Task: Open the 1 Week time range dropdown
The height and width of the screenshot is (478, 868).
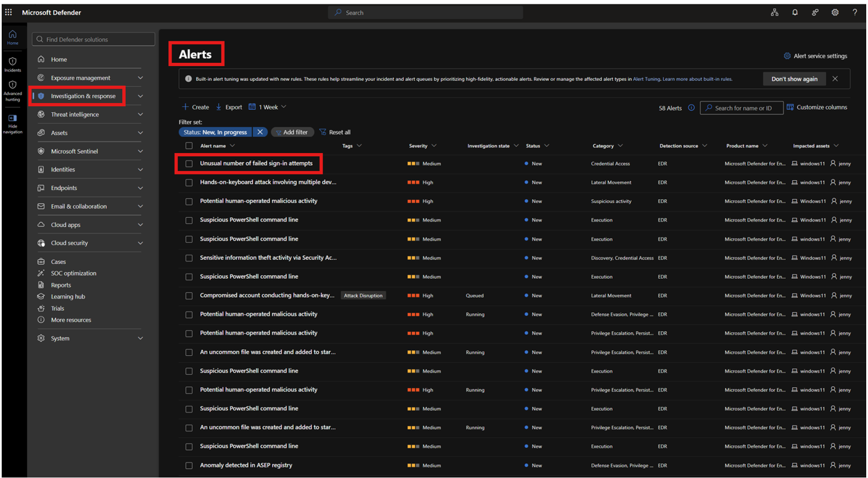Action: tap(268, 107)
